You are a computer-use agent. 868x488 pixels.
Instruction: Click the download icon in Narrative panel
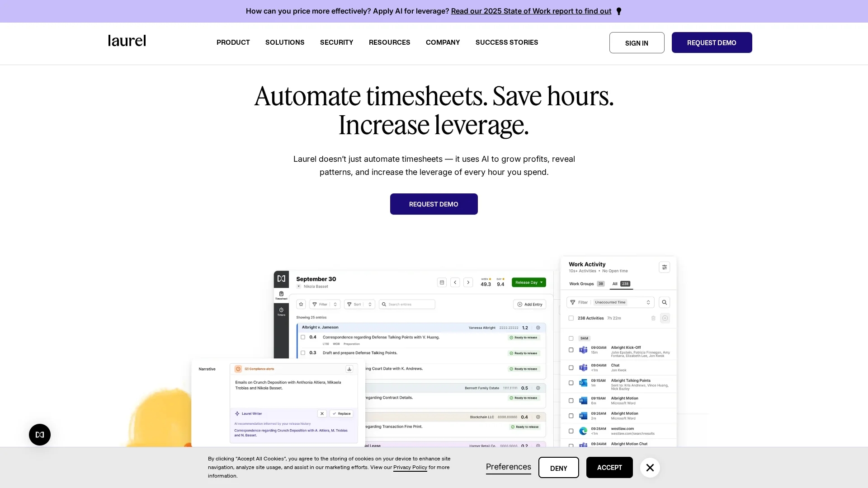tap(349, 369)
